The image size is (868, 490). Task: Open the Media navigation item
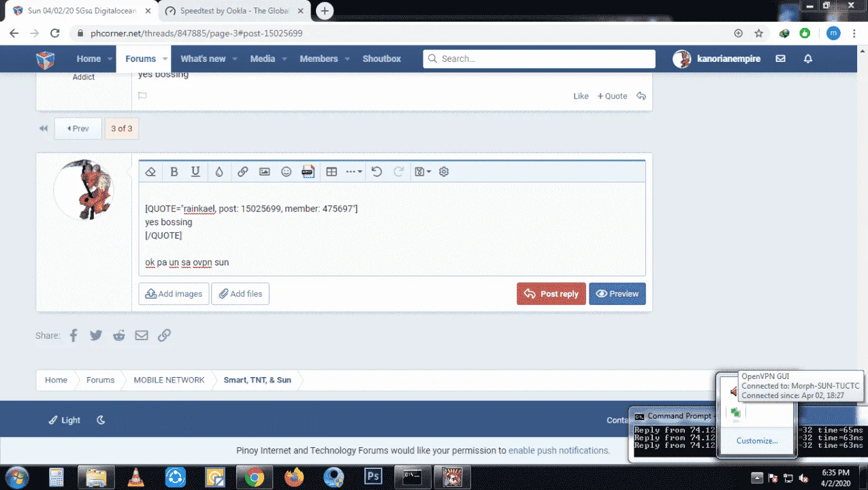click(262, 59)
